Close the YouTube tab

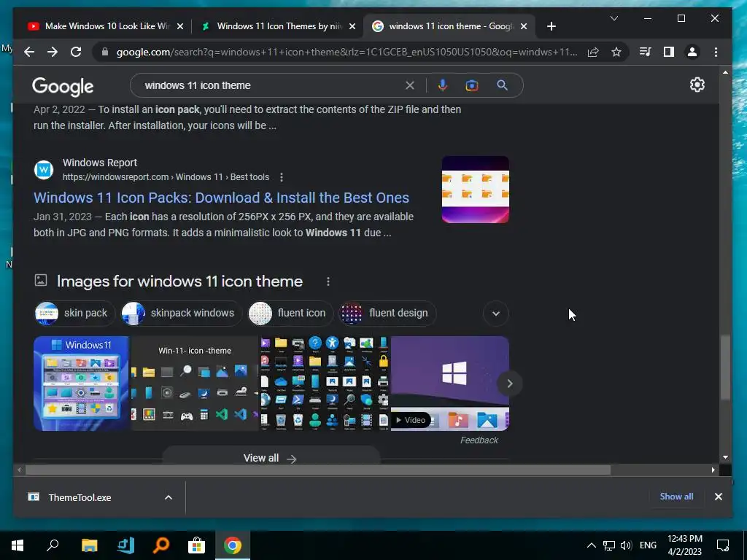tap(180, 27)
